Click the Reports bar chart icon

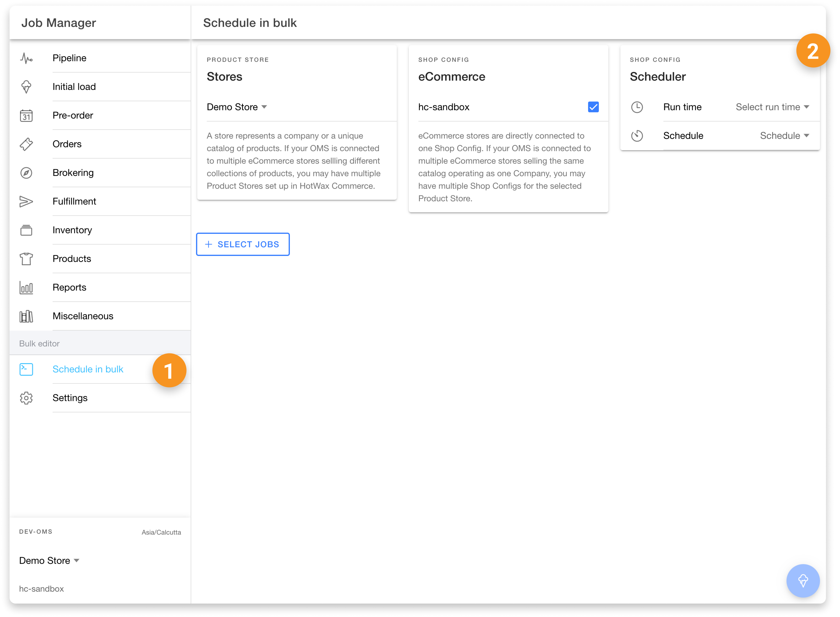(x=26, y=288)
